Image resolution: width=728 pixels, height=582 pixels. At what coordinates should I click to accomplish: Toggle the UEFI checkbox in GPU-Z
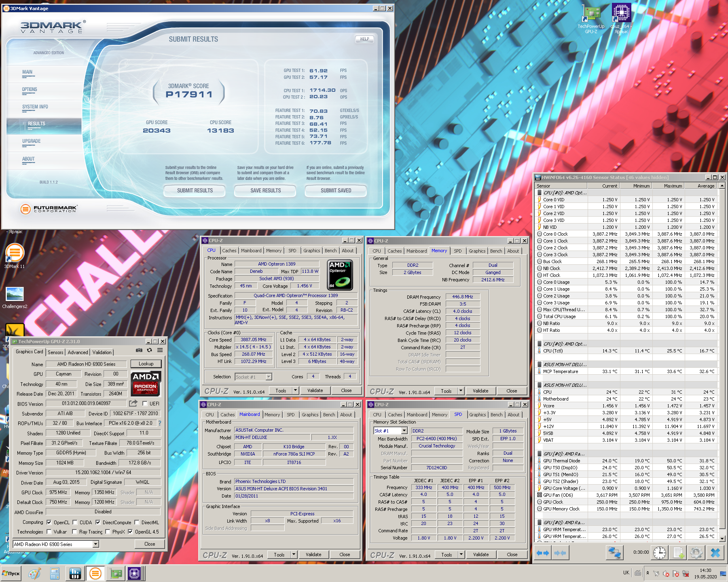tap(145, 403)
